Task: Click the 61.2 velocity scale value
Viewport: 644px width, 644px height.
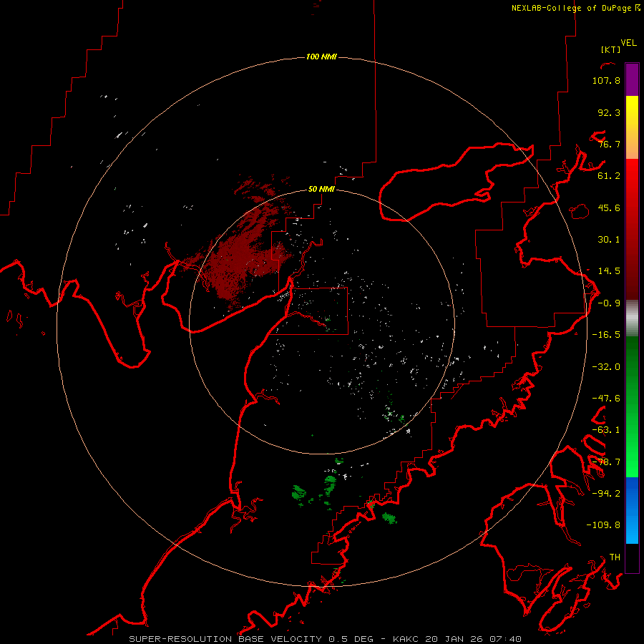Action: pos(609,176)
